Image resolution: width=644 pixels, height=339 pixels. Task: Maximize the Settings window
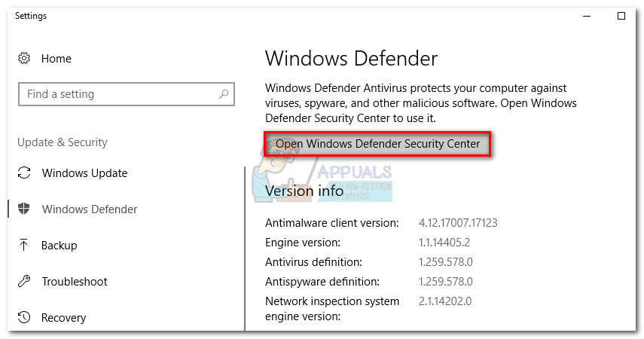(621, 16)
